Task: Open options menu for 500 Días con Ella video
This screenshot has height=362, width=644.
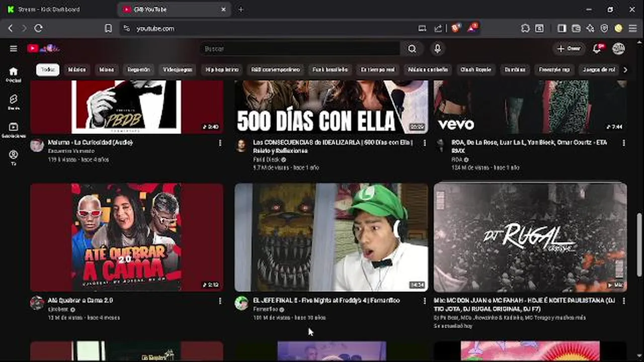Action: coord(424,143)
